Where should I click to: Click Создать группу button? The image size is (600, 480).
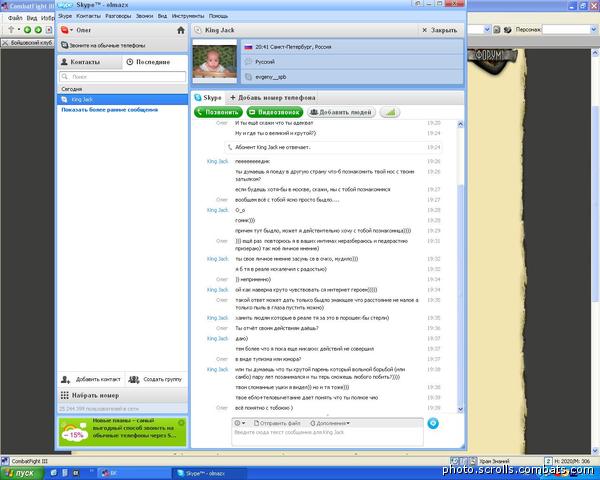point(155,379)
